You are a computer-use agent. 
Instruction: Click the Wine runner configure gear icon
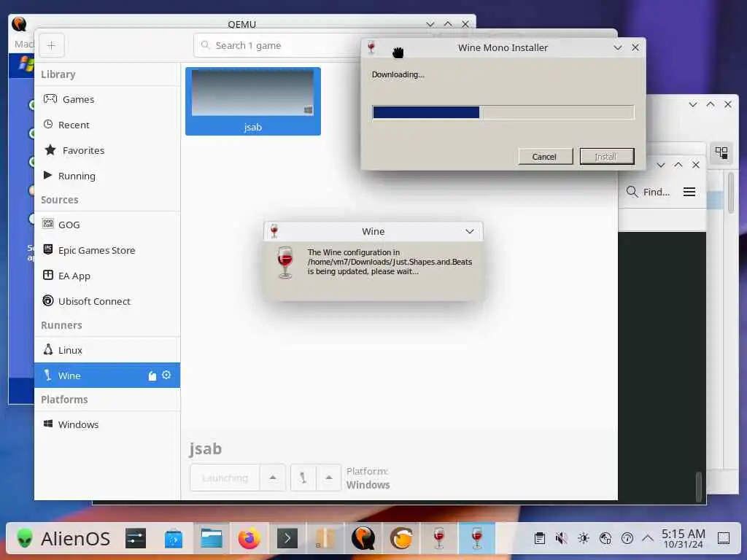[x=166, y=376]
